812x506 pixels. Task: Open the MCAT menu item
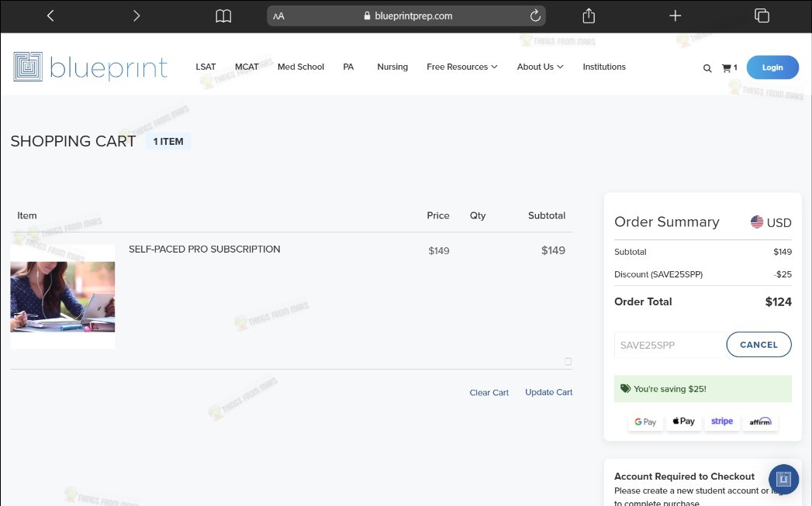point(247,67)
